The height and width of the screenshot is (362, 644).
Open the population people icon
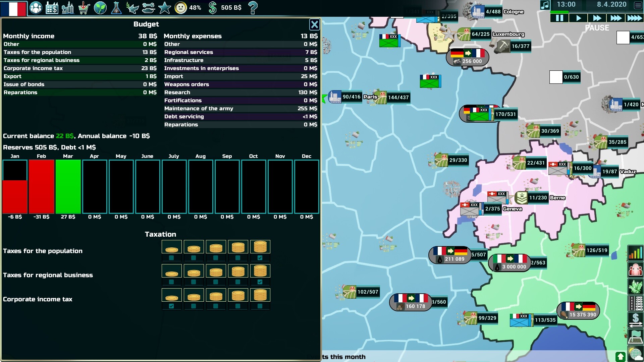click(x=36, y=7)
